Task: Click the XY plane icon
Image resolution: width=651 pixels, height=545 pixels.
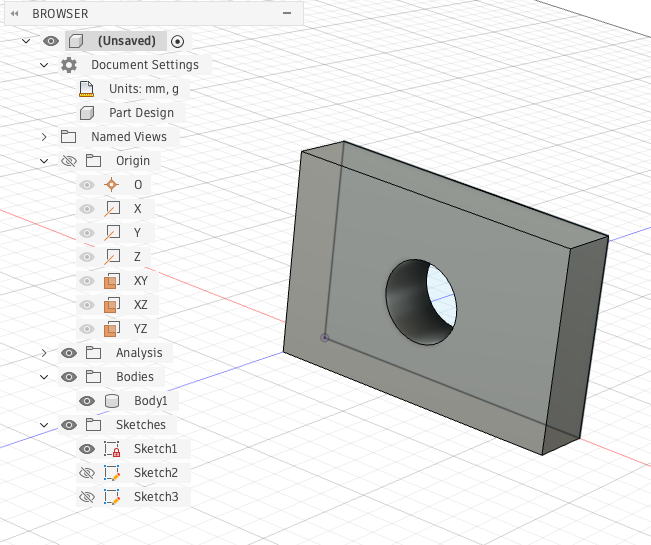Action: pyautogui.click(x=112, y=281)
